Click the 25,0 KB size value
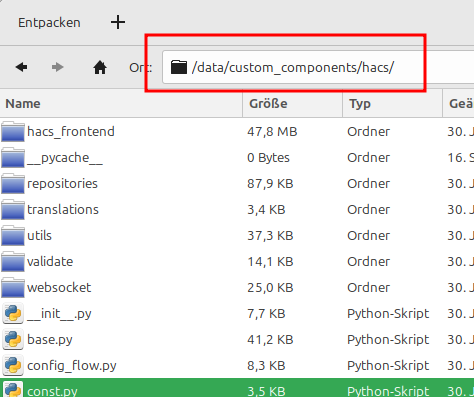 click(x=270, y=288)
